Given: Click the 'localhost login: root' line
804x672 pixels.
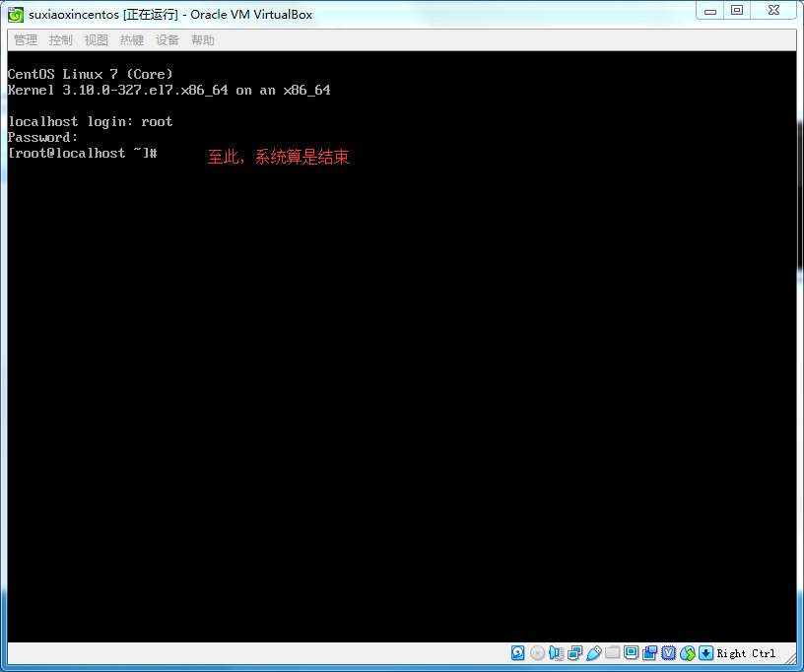Looking at the screenshot, I should (x=91, y=121).
